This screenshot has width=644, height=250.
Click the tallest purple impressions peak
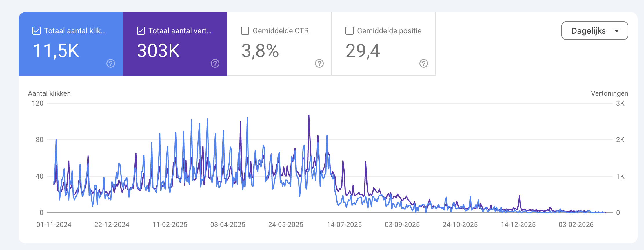pos(309,116)
